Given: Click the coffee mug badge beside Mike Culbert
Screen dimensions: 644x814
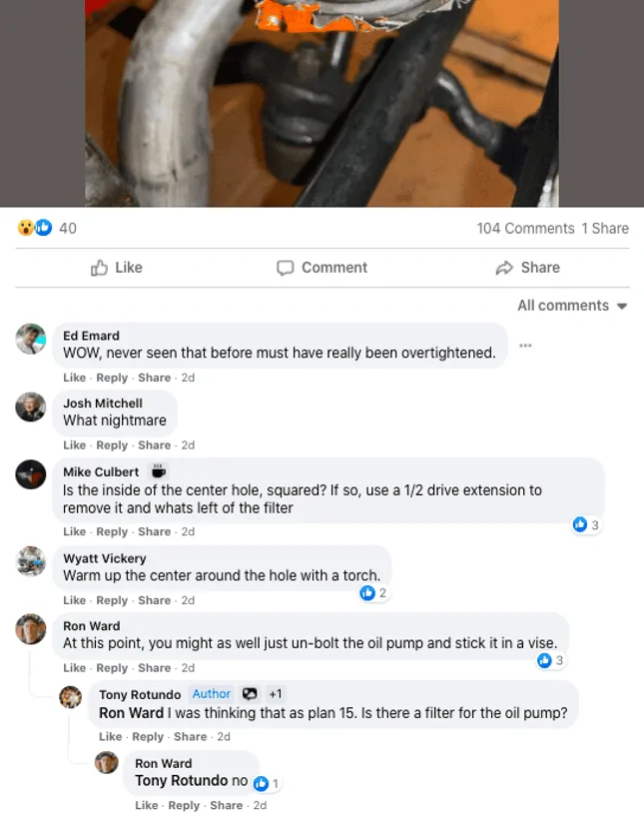Looking at the screenshot, I should coord(159,471).
